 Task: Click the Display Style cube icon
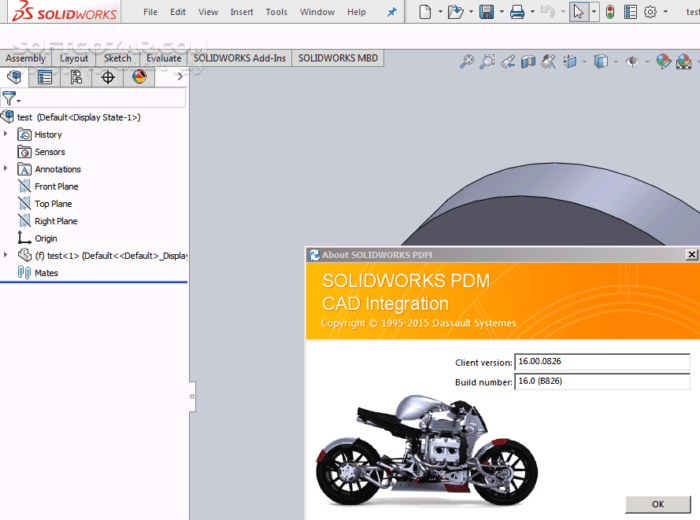tap(601, 62)
